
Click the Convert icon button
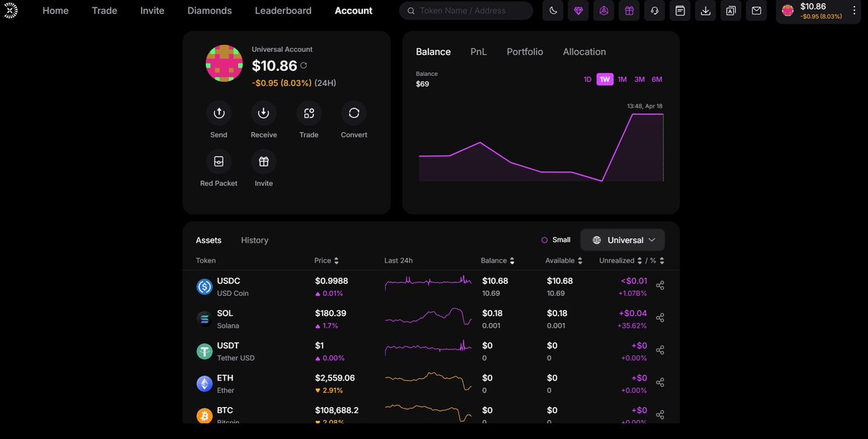tap(354, 113)
